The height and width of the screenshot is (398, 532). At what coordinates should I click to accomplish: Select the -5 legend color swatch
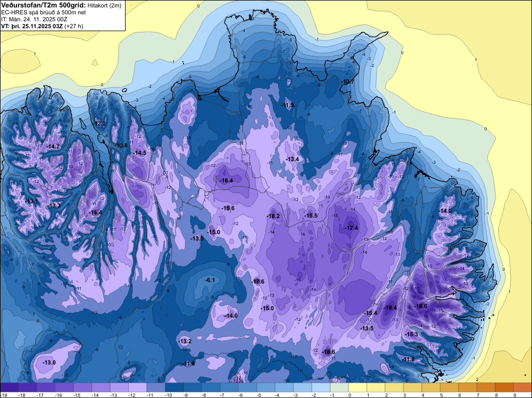(x=265, y=387)
